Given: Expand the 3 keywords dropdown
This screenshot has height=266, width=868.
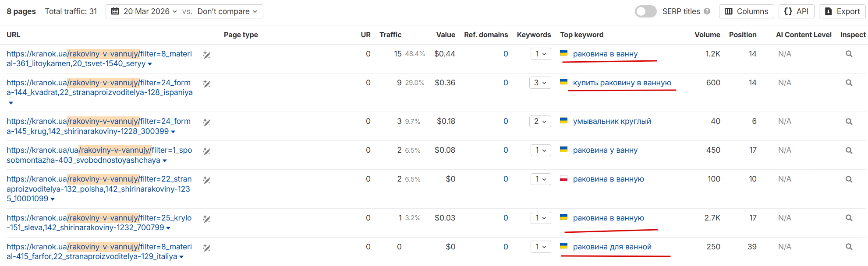Looking at the screenshot, I should click(x=540, y=83).
